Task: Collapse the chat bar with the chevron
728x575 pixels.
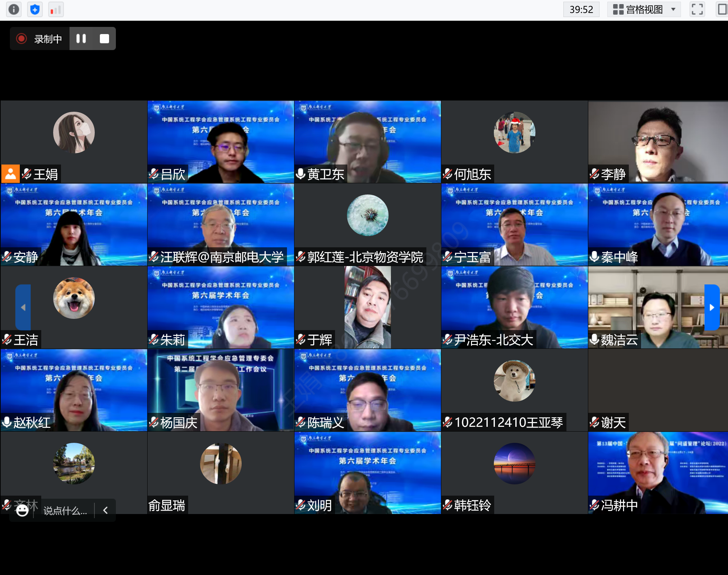Action: pos(105,510)
